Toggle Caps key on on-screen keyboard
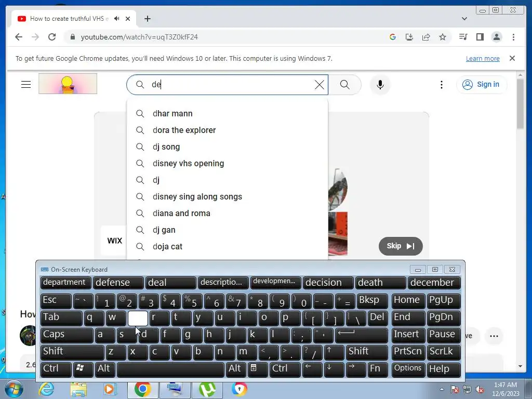This screenshot has width=532, height=399. pos(66,335)
